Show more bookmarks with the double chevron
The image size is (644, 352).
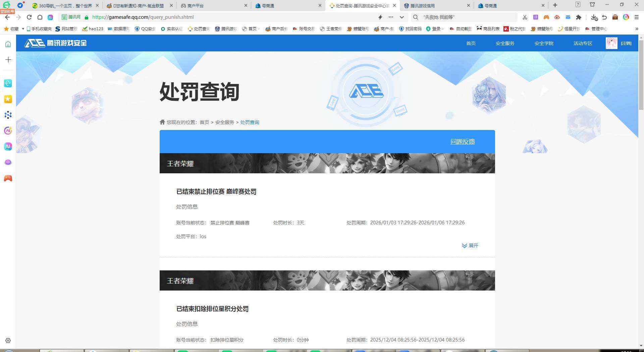click(637, 29)
